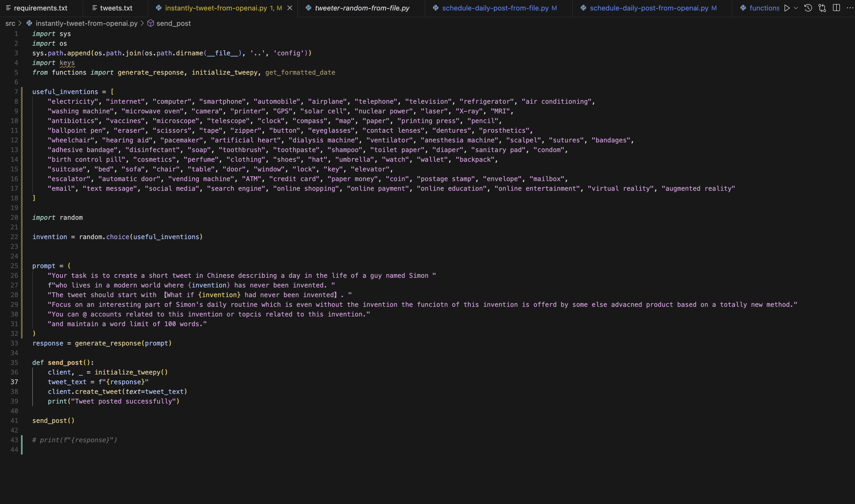
Task: Split the editor to the right
Action: 836,8
